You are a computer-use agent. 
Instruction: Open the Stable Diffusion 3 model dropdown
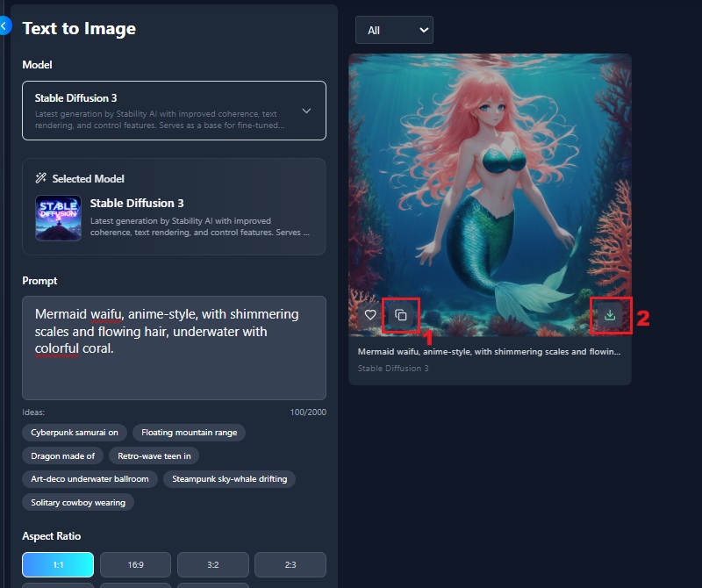(x=174, y=111)
